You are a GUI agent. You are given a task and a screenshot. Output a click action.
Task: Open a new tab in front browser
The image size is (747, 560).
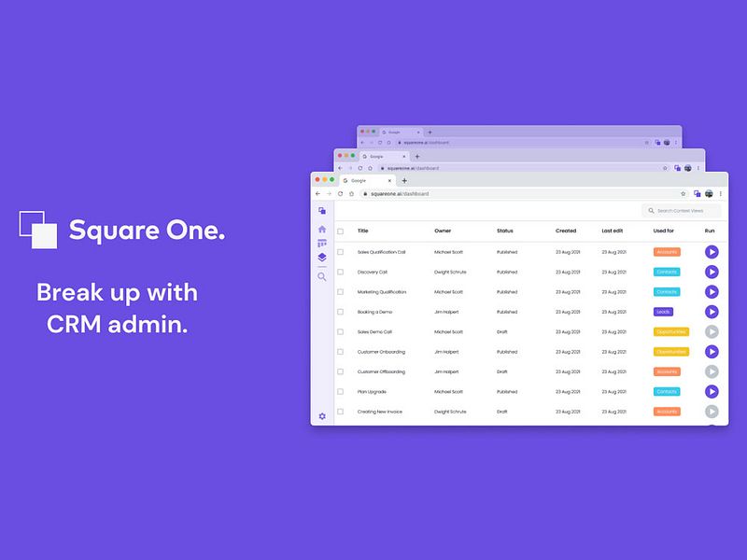404,180
